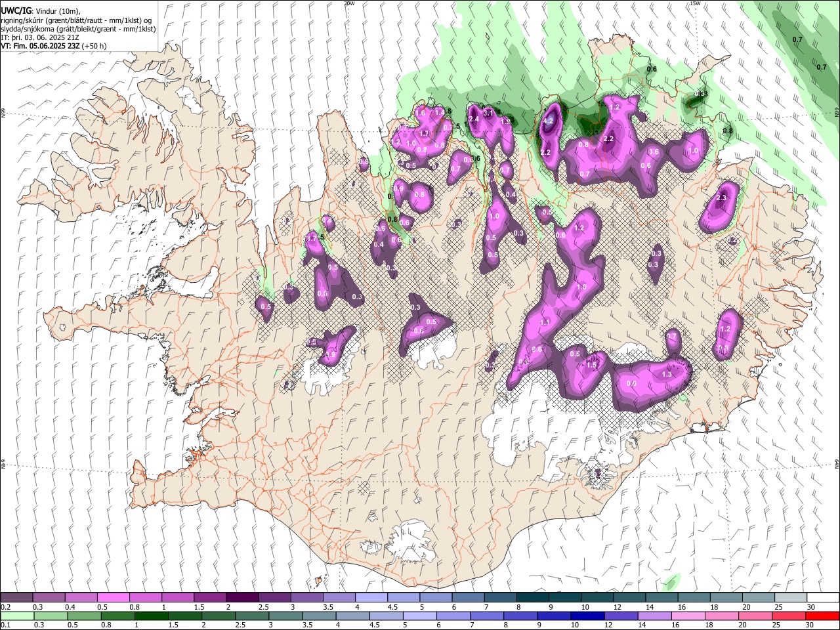Select the light violet swatch labeled 14 in lower legend
Viewport: 840px width, 630px height.
tap(654, 616)
